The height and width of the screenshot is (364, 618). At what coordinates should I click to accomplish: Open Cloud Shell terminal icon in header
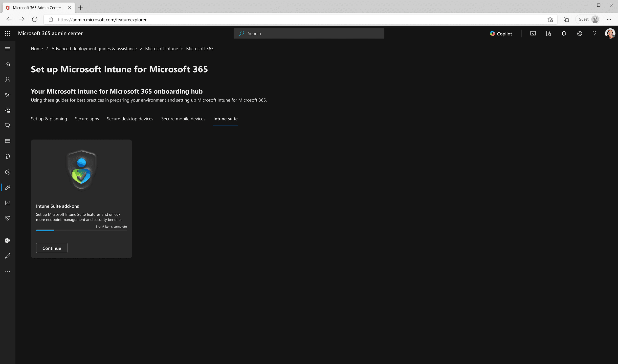click(533, 34)
